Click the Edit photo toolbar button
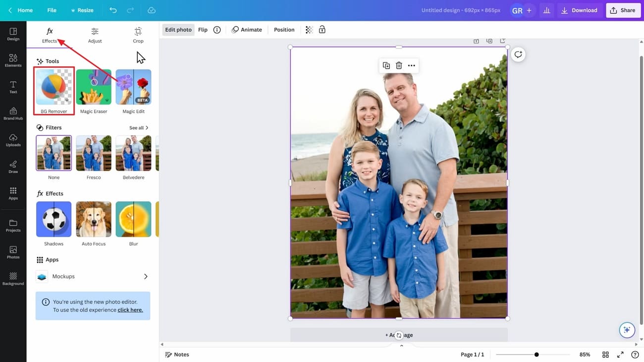Viewport: 644px width, 362px height. click(178, 30)
